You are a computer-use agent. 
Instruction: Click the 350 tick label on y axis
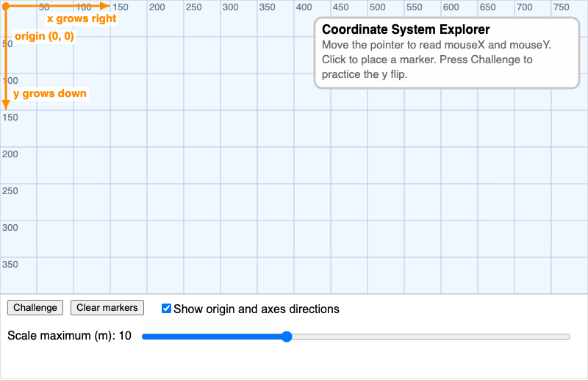10,265
